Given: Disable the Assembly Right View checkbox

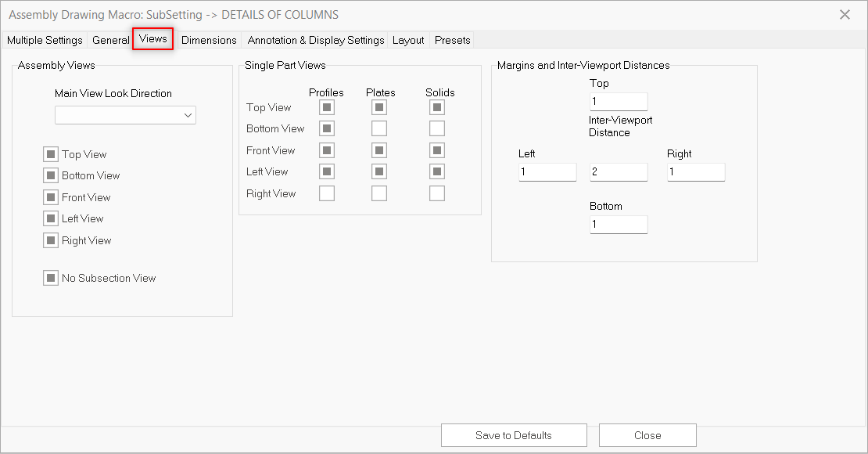Looking at the screenshot, I should click(51, 241).
